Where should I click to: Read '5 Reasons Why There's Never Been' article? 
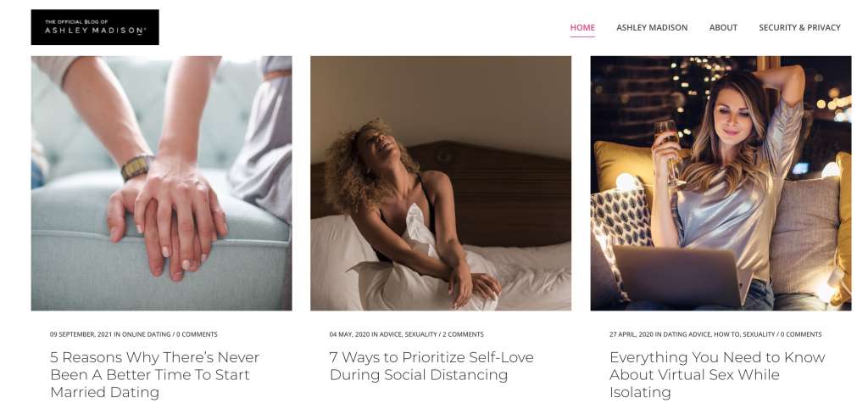[x=155, y=374]
